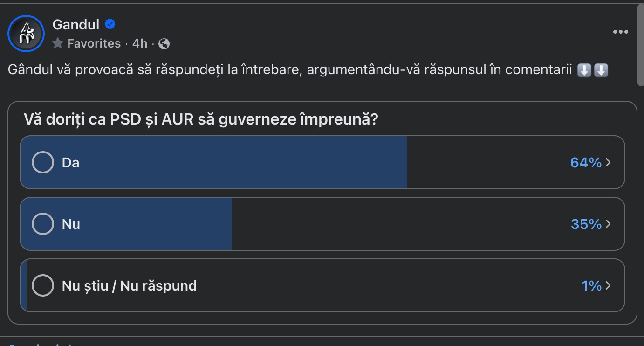Click the 64% result percentage
This screenshot has height=346, width=644.
(586, 162)
